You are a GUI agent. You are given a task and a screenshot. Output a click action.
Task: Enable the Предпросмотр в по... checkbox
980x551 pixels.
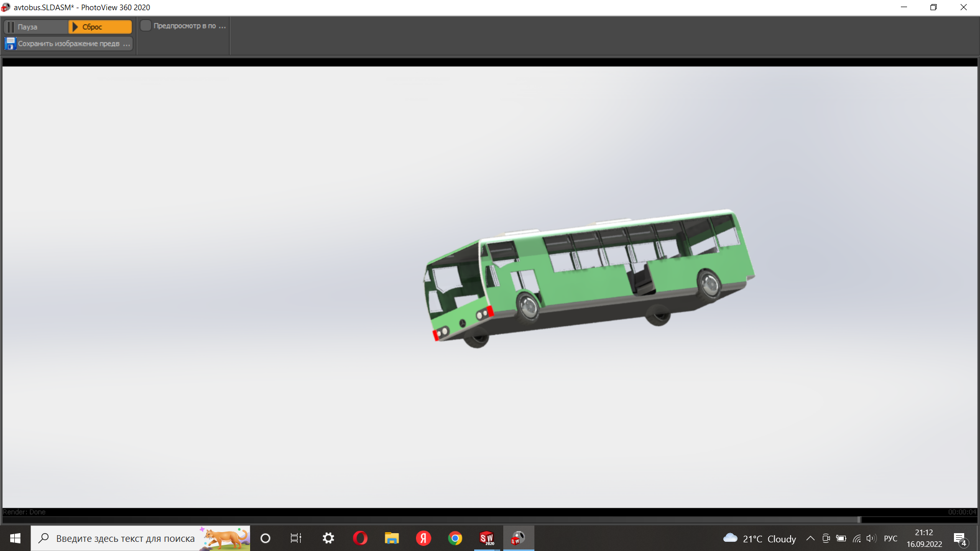(146, 26)
